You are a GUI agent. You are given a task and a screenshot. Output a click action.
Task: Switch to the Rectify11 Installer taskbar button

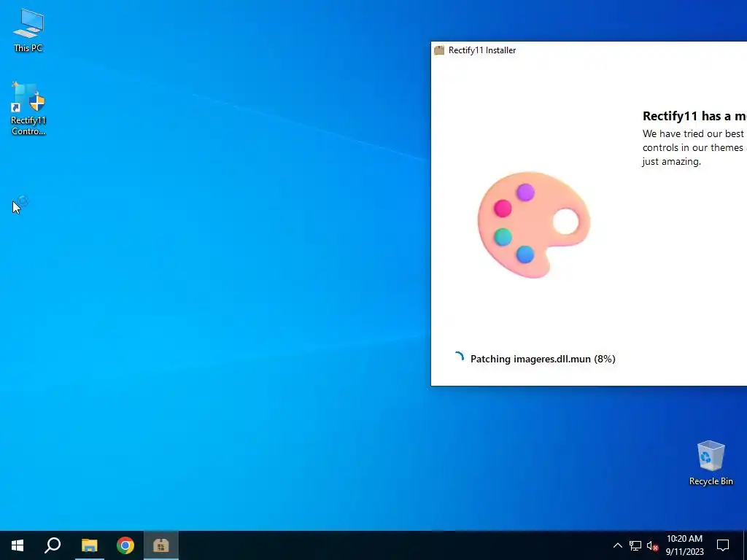pos(161,545)
